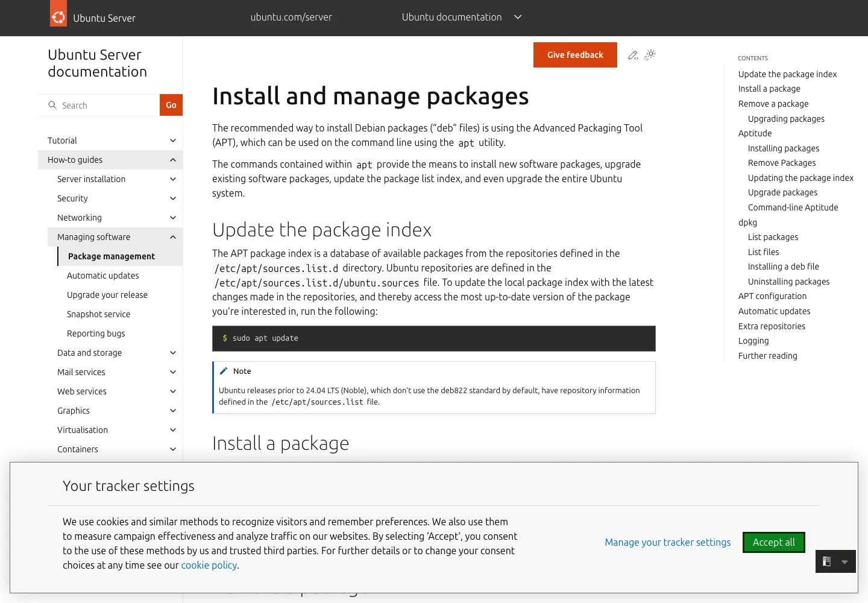The width and height of the screenshot is (868, 603).
Task: Open the cookie policy link
Action: [209, 565]
